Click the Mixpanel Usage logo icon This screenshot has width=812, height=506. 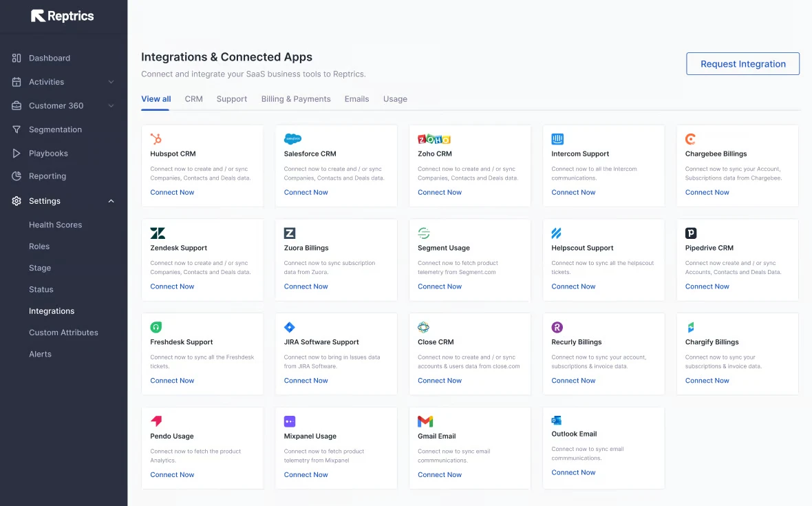click(290, 421)
